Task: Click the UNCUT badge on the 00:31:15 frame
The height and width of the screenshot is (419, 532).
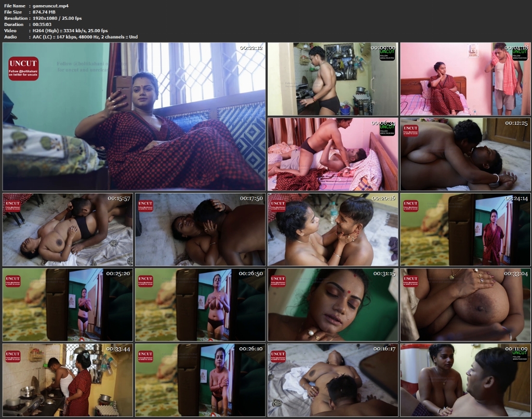Action: [278, 281]
